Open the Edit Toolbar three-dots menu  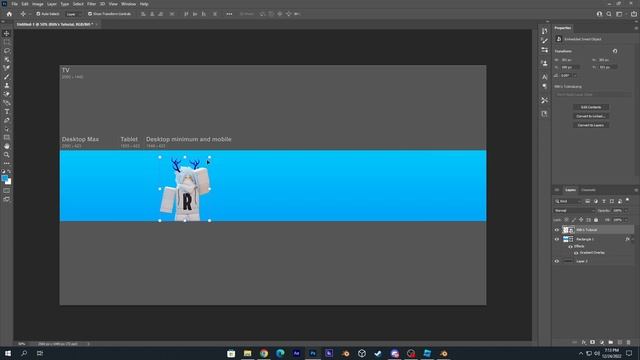click(7, 163)
